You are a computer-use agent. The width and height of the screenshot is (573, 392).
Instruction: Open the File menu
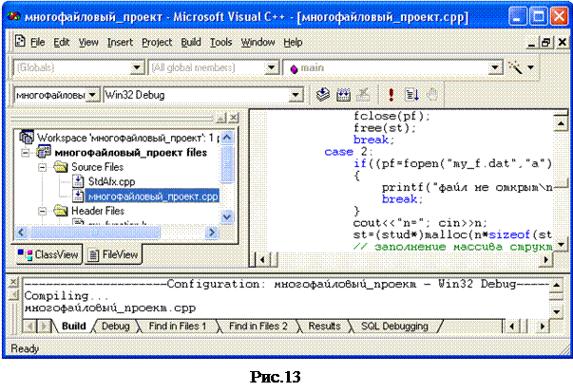[38, 43]
